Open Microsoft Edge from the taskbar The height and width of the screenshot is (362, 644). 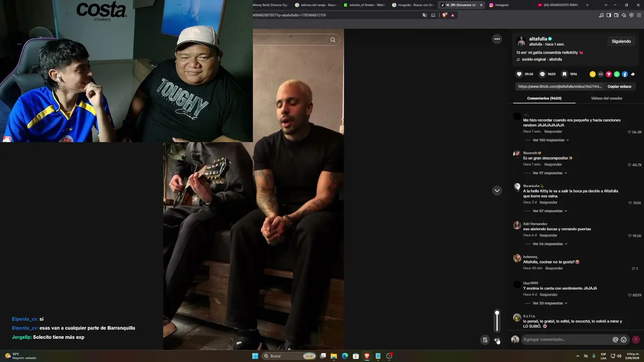345,356
